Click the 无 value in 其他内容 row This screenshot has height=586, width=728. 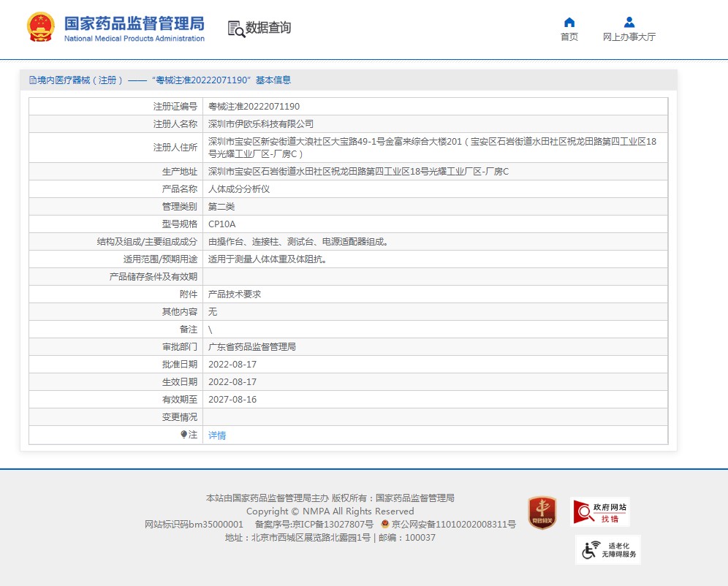pos(212,312)
